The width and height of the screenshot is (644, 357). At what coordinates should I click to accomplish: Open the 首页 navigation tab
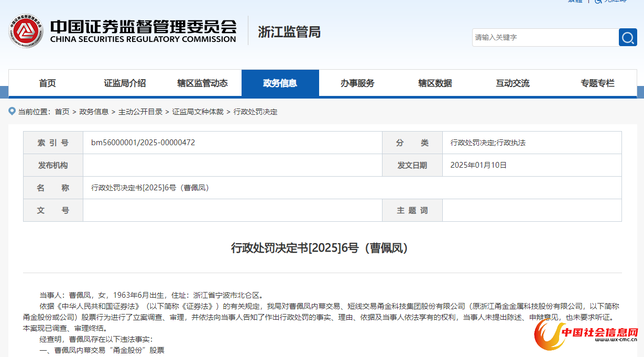click(x=47, y=83)
